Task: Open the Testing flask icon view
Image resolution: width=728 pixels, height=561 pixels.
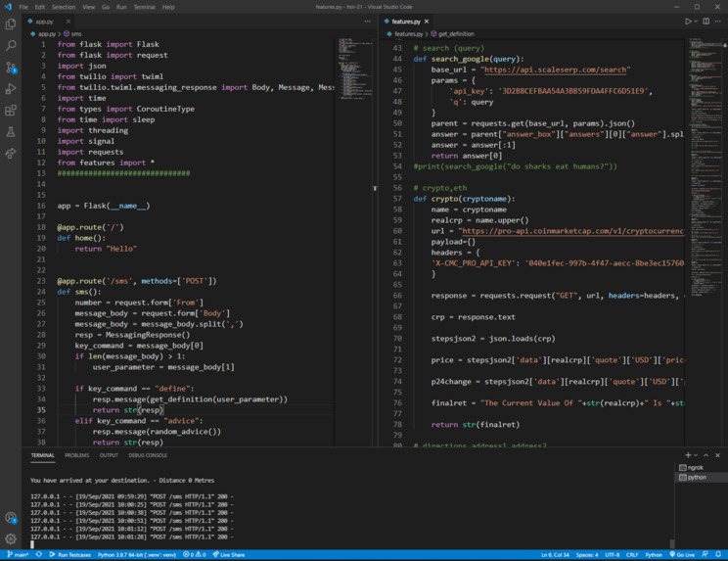Action: tap(11, 131)
